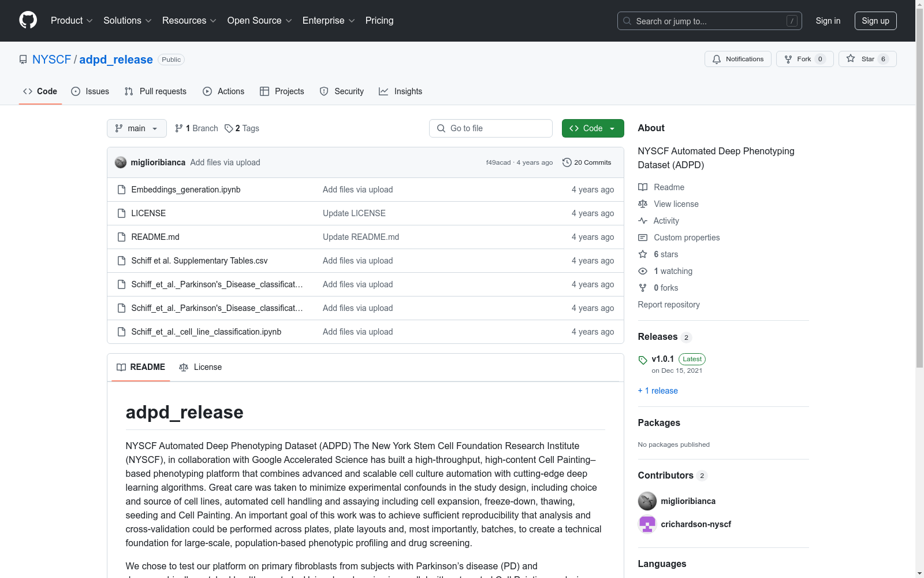The height and width of the screenshot is (578, 924).
Task: Click the Search or jump to field
Action: pos(710,21)
